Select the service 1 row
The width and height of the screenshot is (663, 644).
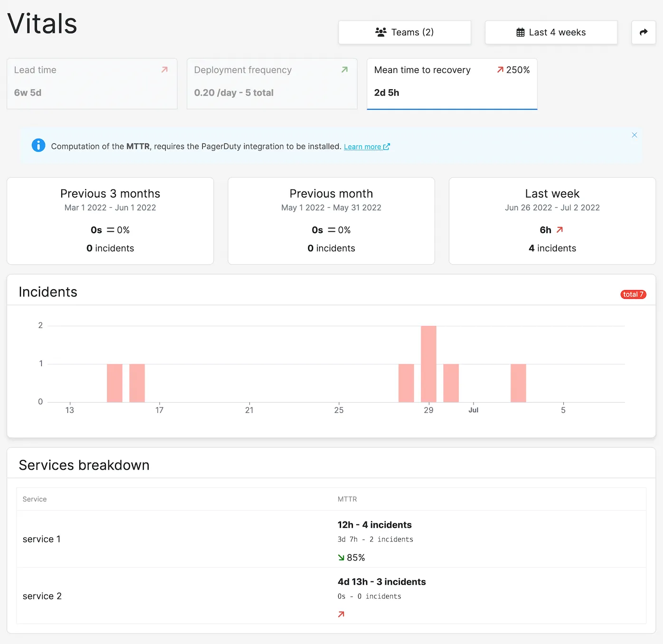331,539
